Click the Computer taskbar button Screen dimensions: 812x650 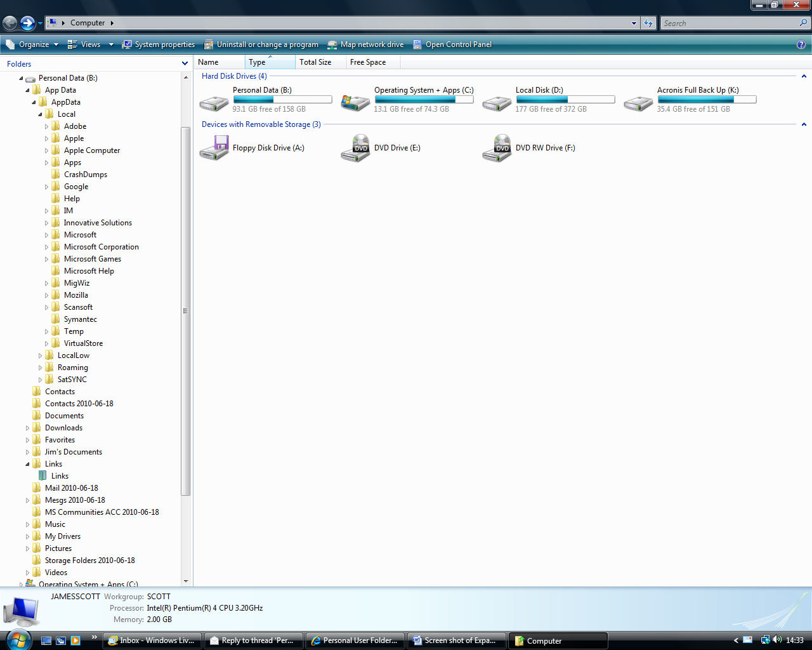click(558, 640)
